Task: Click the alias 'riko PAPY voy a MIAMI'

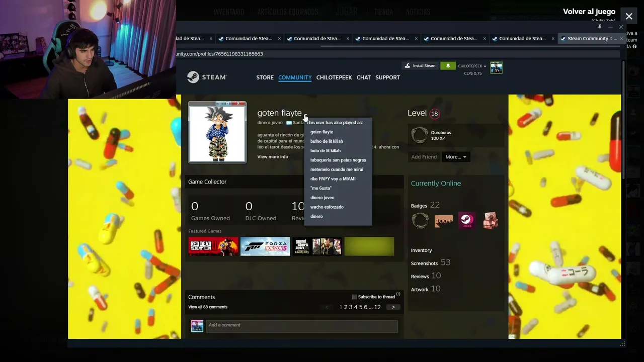Action: [333, 179]
